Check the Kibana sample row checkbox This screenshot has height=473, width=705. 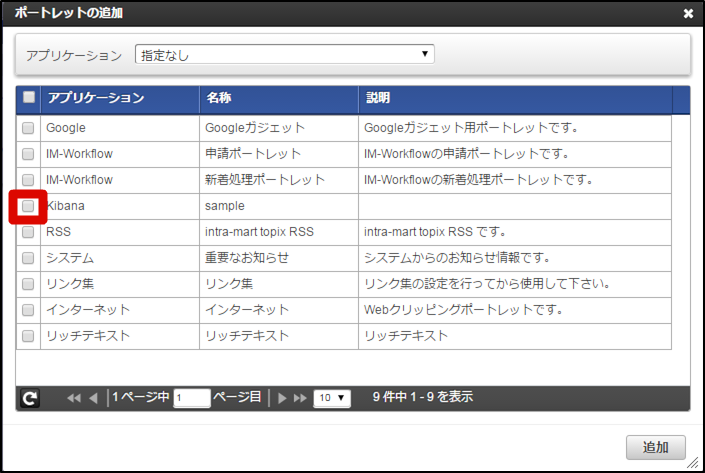pyautogui.click(x=28, y=206)
